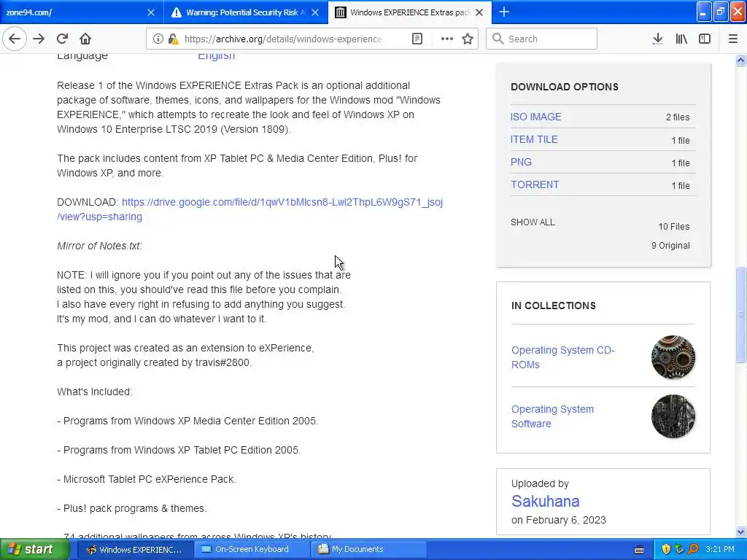Screen dimensions: 747x560
Task: Open Operating System CD-ROMs collection
Action: click(x=562, y=357)
